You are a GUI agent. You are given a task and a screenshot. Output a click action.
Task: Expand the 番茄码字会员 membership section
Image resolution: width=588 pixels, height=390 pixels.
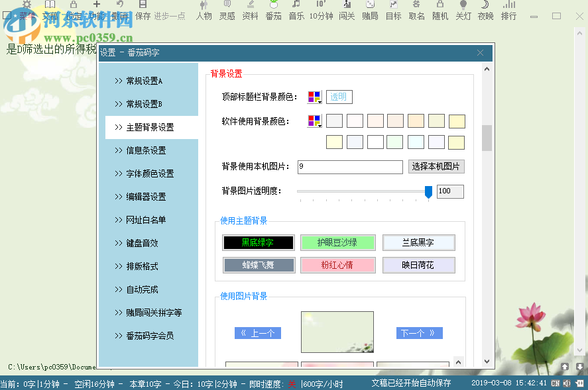pos(150,336)
